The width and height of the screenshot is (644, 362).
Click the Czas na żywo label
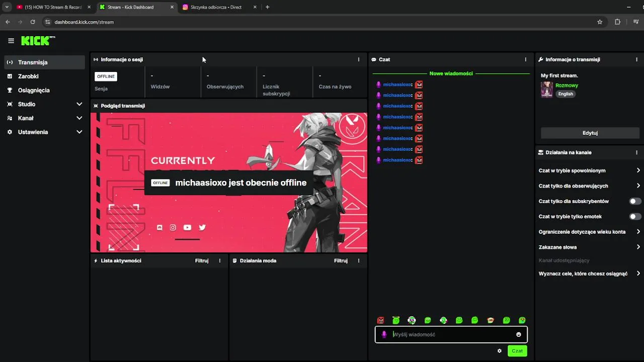[x=335, y=86]
